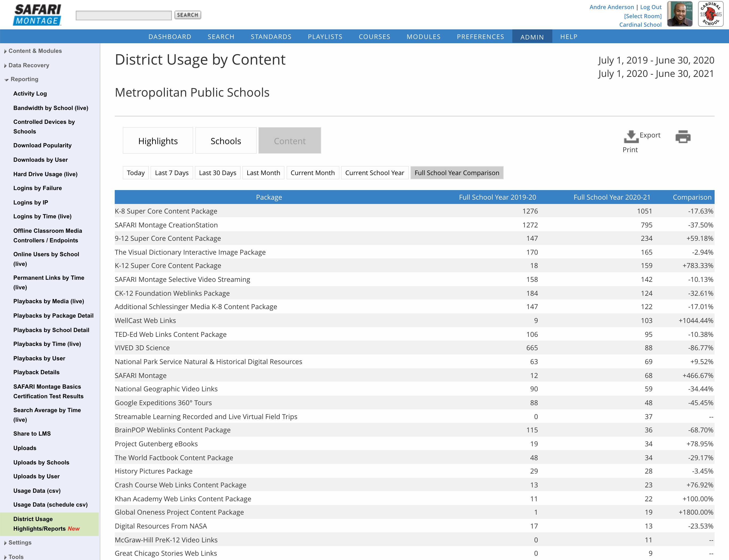729x560 pixels.
Task: Click the K-8 Super Core Content Package row
Action: 414,211
